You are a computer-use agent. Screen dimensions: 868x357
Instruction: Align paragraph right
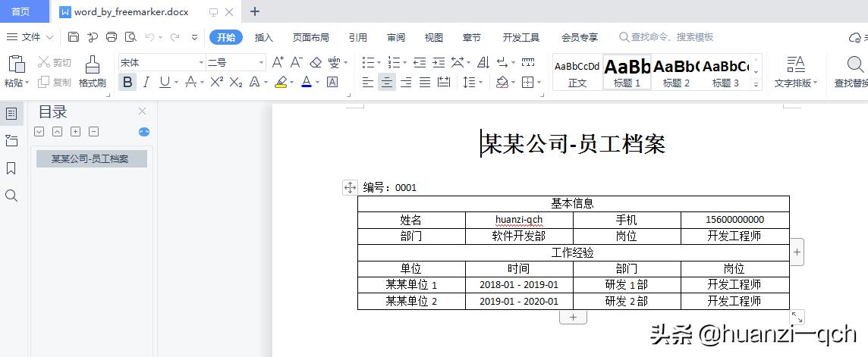click(x=406, y=83)
